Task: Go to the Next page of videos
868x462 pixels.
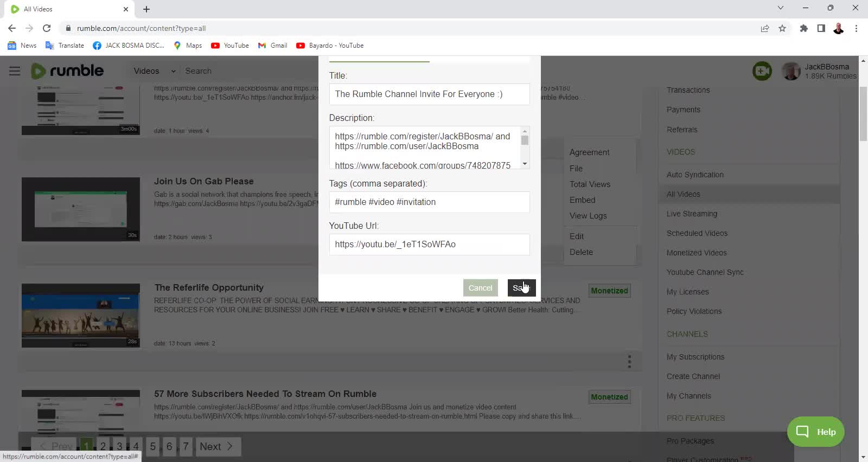Action: [x=218, y=446]
